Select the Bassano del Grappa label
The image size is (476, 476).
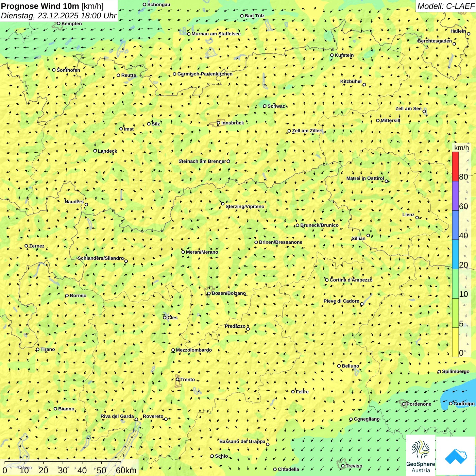pyautogui.click(x=242, y=441)
